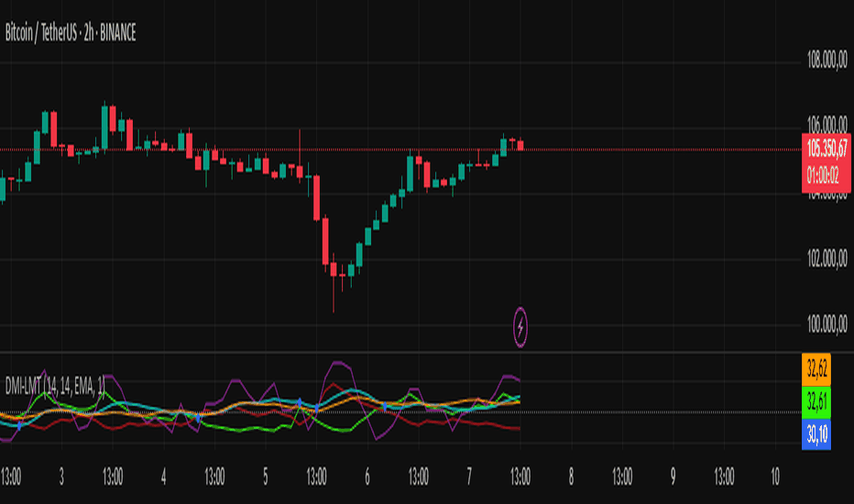
Task: Click the 108.000,00 price axis label
Action: 827,60
